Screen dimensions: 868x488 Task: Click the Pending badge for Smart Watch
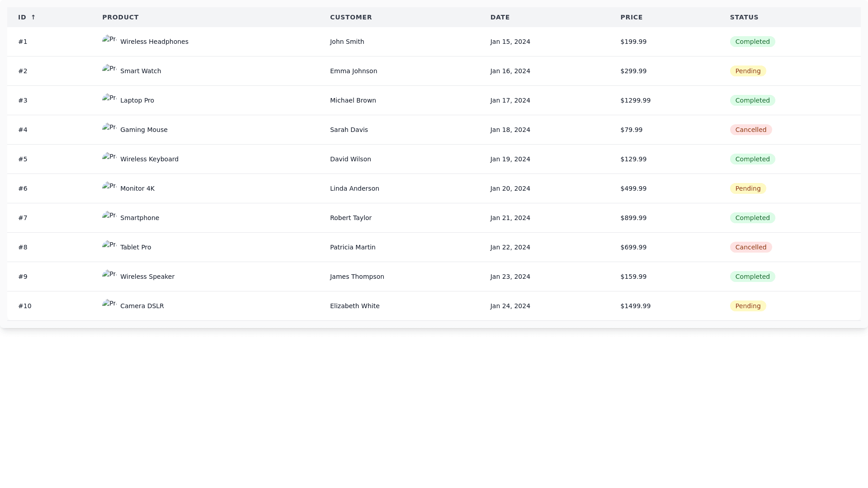pyautogui.click(x=748, y=71)
